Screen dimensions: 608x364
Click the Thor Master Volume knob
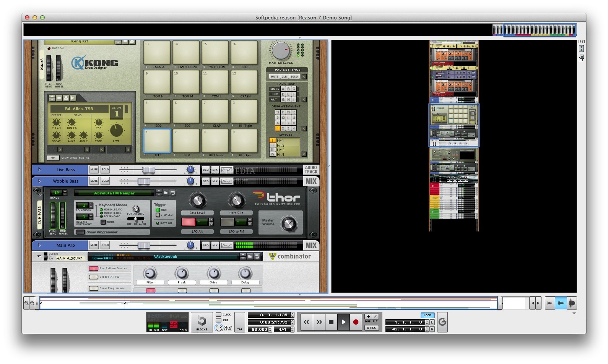289,224
